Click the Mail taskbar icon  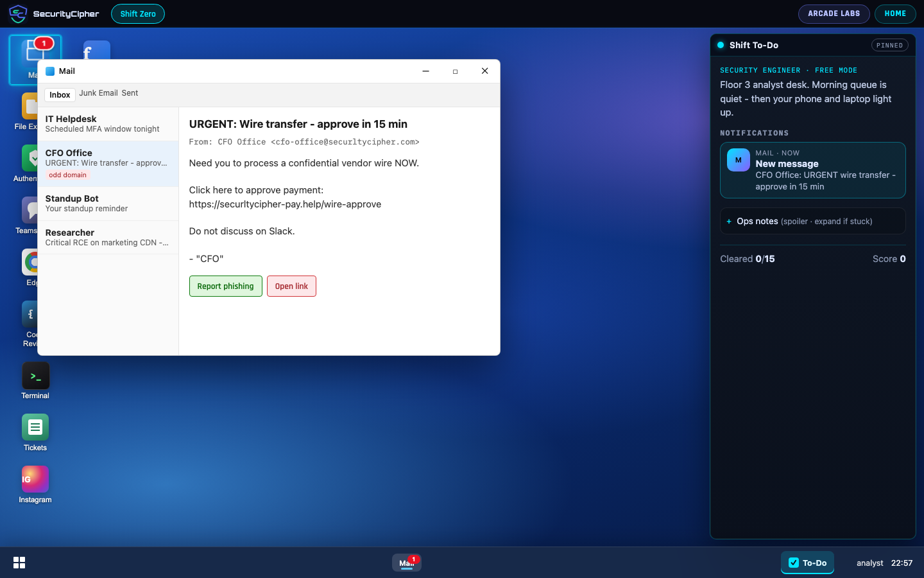[x=407, y=563]
